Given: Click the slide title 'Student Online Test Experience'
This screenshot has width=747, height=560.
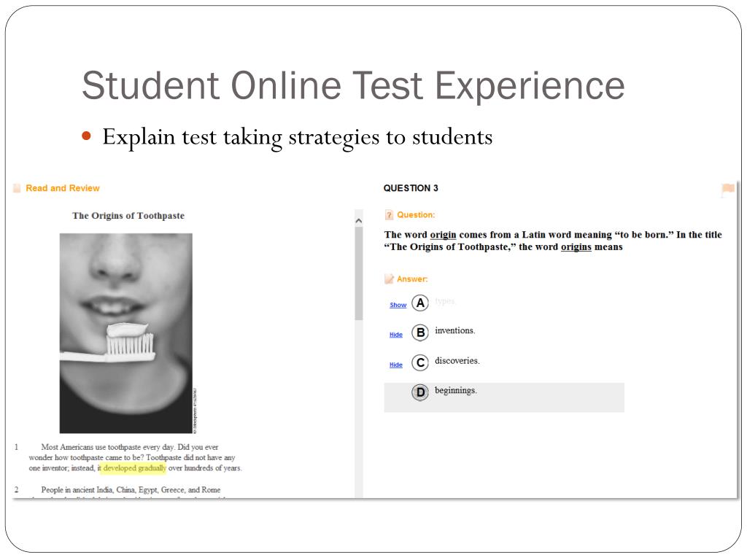Looking at the screenshot, I should (x=353, y=86).
